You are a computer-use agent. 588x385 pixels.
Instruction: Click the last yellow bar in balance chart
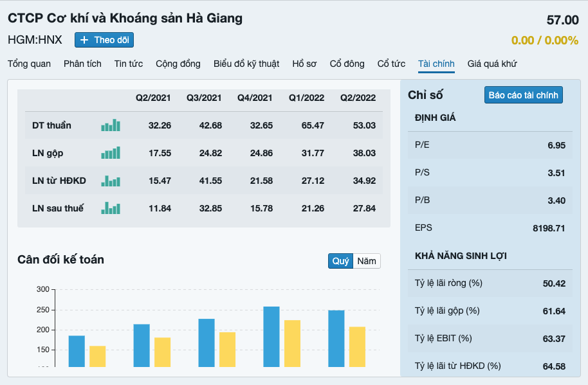point(358,347)
